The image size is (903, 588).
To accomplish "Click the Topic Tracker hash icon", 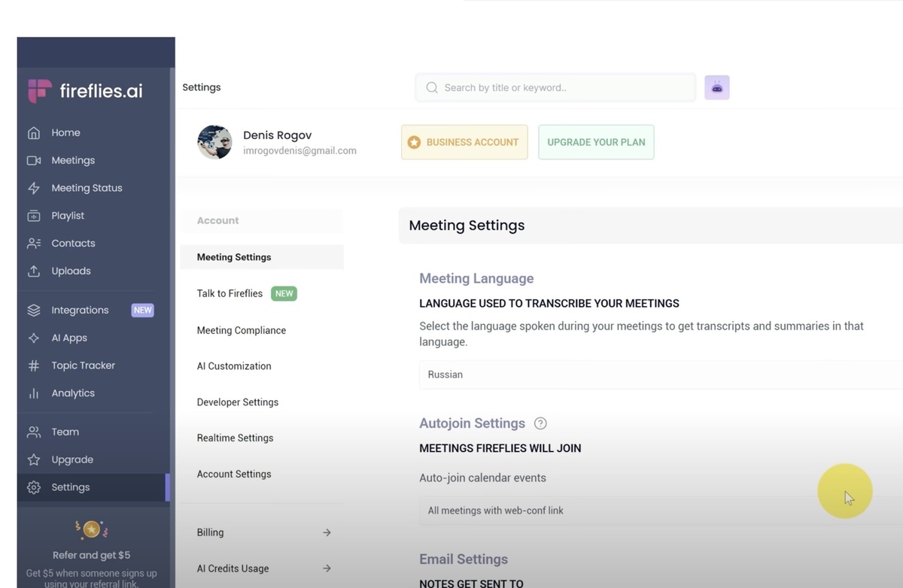I will coord(34,365).
